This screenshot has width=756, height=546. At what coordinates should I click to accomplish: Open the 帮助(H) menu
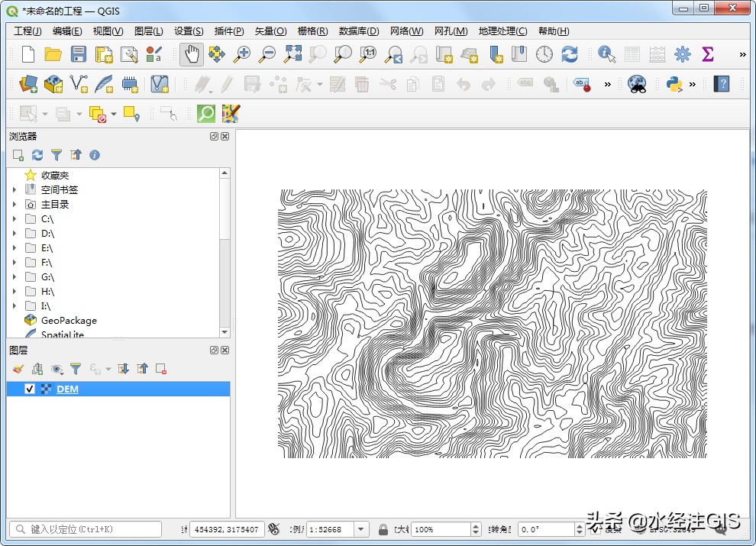[554, 31]
